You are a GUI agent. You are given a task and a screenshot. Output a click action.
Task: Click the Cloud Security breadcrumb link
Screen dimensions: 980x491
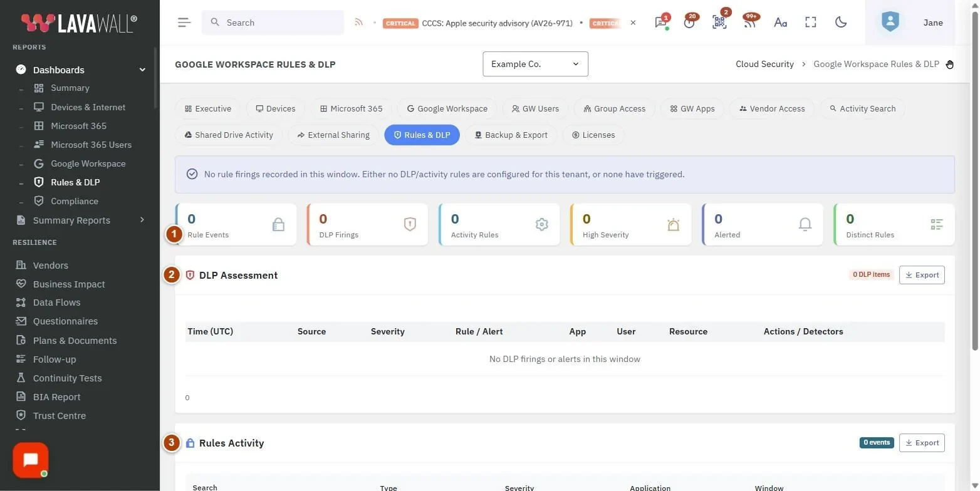[764, 64]
